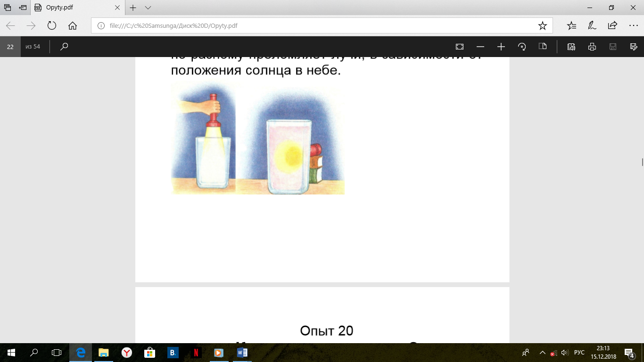Open Booking.com app in taskbar
Screen dimensions: 644x362
pyautogui.click(x=173, y=353)
